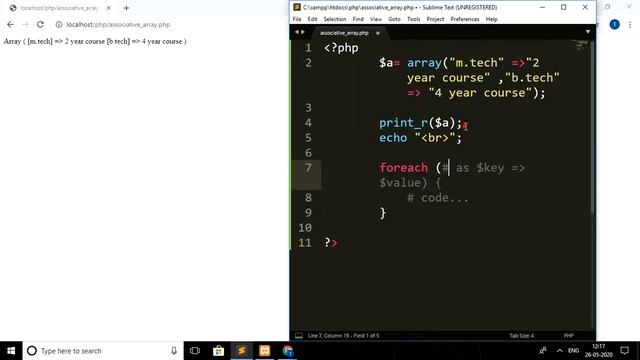Image resolution: width=640 pixels, height=360 pixels.
Task: Click the array keyword on line 2
Action: click(424, 63)
